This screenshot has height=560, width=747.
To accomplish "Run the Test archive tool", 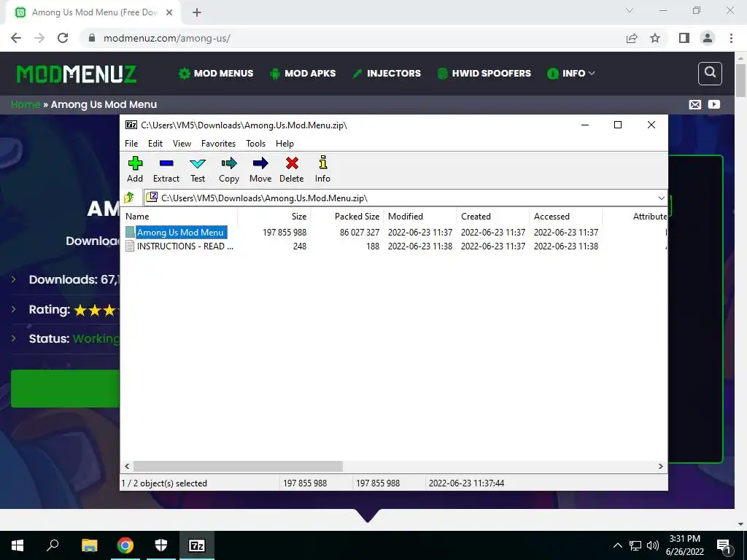I will (x=198, y=169).
